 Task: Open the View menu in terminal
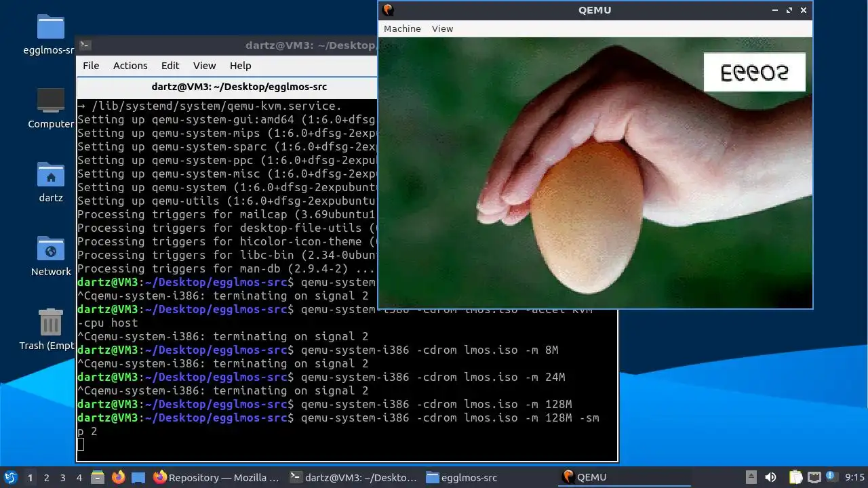[x=204, y=66]
